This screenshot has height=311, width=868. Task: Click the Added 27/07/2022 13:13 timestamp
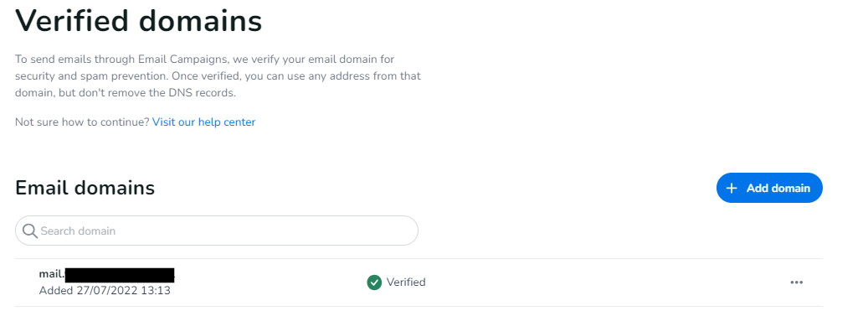[x=105, y=291]
